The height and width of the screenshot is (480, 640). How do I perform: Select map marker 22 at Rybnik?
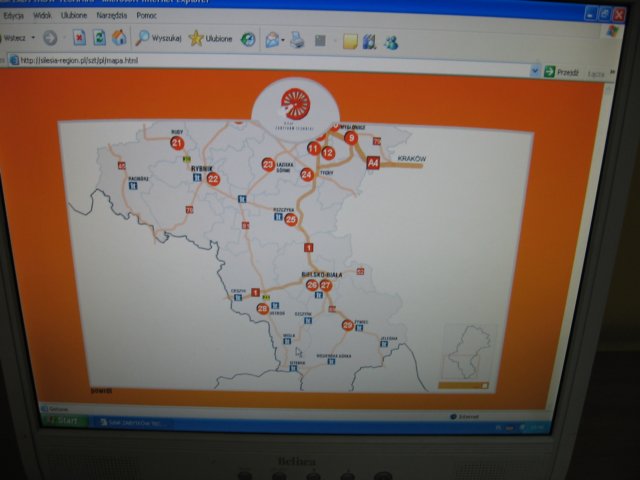tap(213, 179)
